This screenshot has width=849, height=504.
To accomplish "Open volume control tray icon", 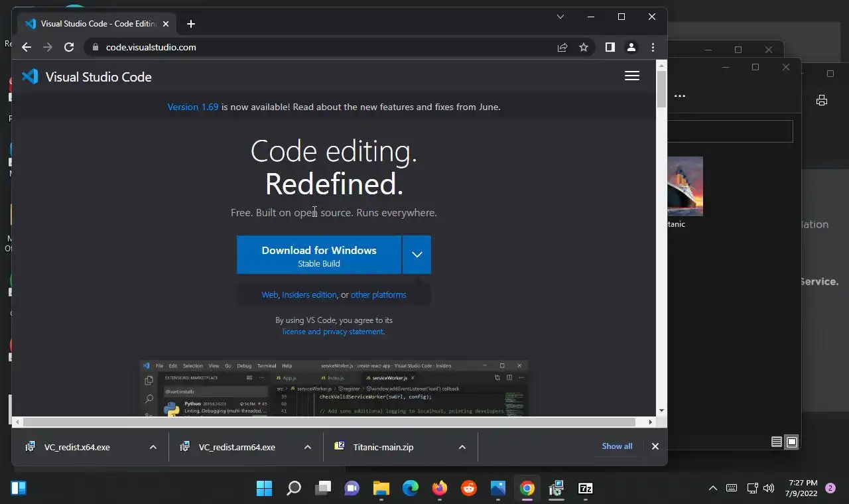I will 769,489.
